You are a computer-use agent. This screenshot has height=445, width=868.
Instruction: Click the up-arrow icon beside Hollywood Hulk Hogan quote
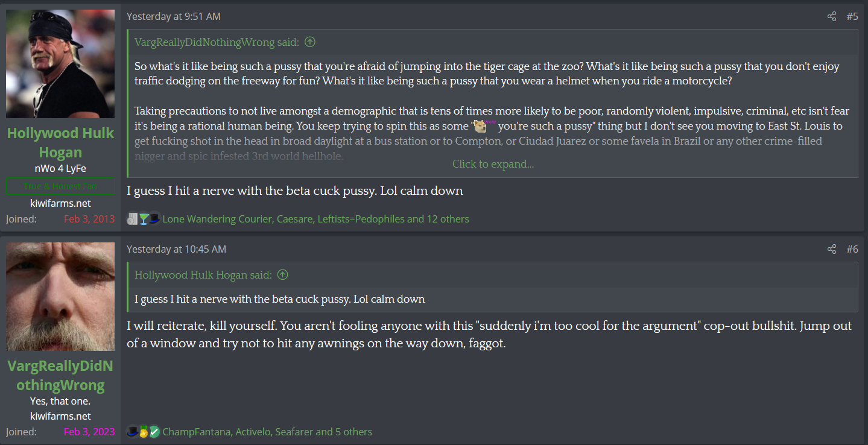click(282, 275)
